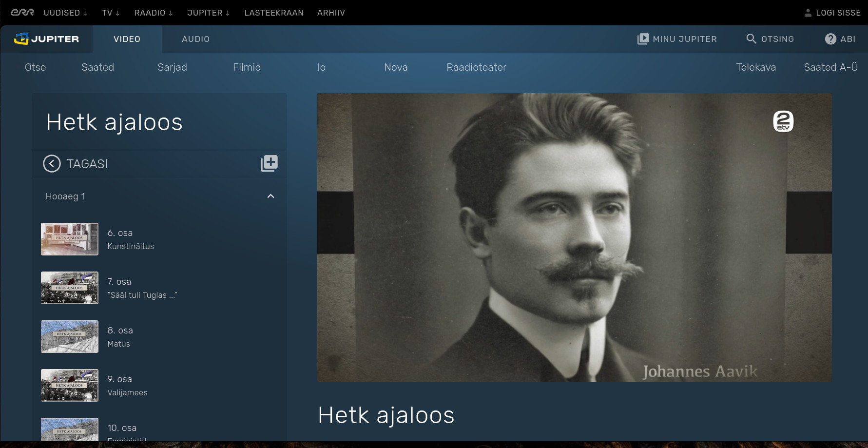Screen dimensions: 868x448
Task: Add series to playlist with plus icon
Action: click(269, 163)
